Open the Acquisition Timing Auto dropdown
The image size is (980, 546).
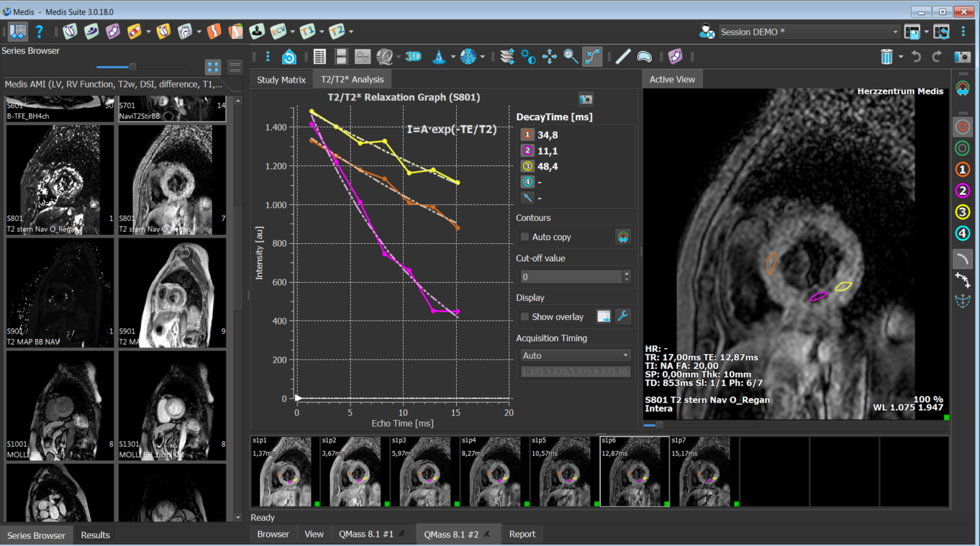point(575,356)
